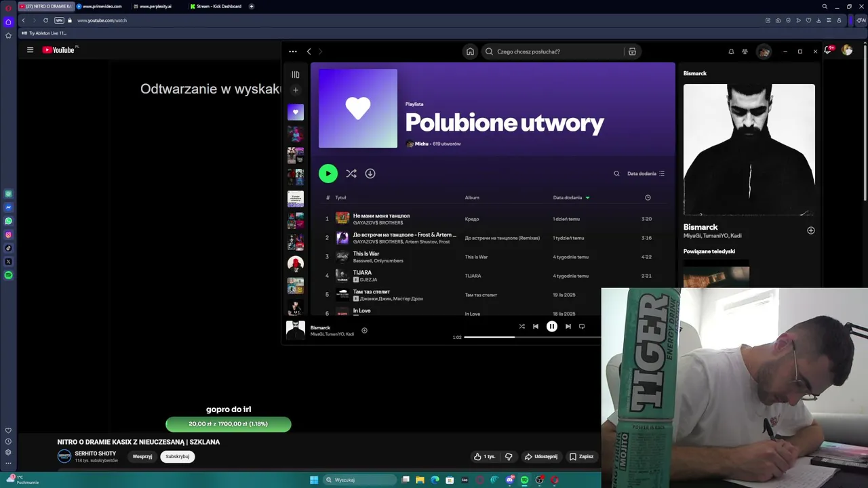
Task: Sort by Data dodania column header
Action: point(571,198)
